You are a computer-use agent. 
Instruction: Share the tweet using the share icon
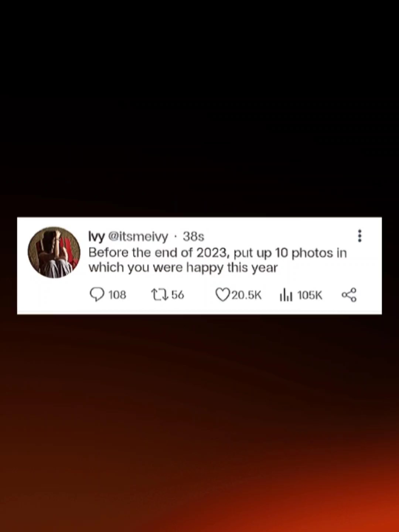click(x=349, y=294)
